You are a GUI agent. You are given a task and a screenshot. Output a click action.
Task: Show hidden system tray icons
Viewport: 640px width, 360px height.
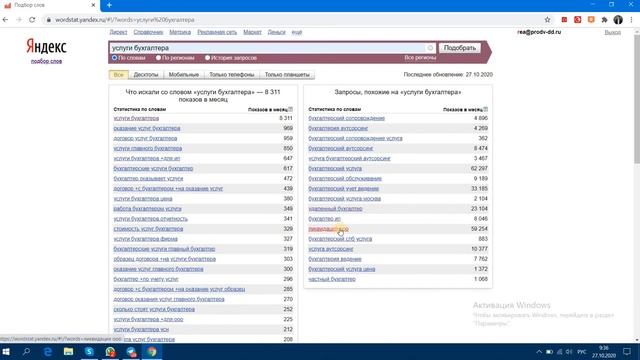click(539, 352)
